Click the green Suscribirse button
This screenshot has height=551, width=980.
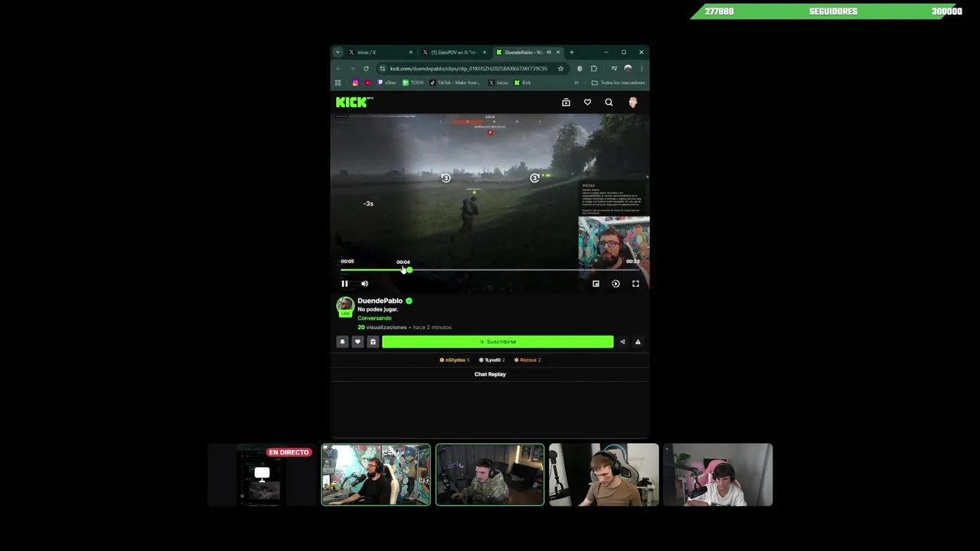pos(498,342)
